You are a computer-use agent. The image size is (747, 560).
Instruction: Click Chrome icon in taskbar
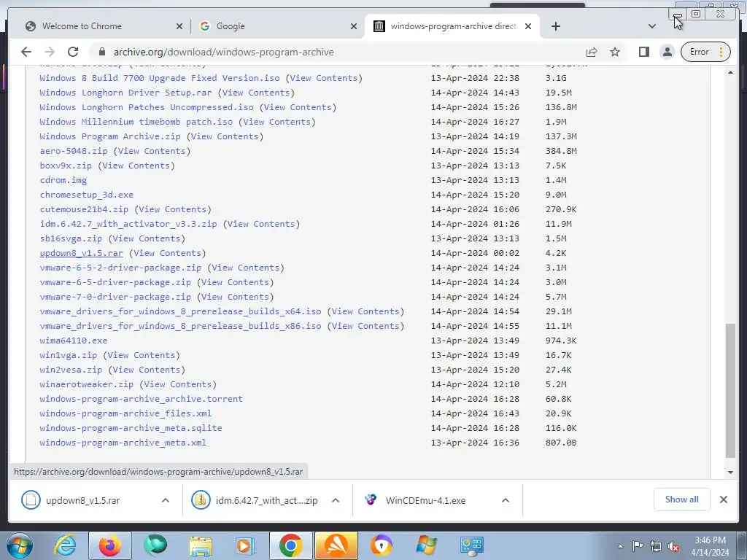tap(290, 545)
